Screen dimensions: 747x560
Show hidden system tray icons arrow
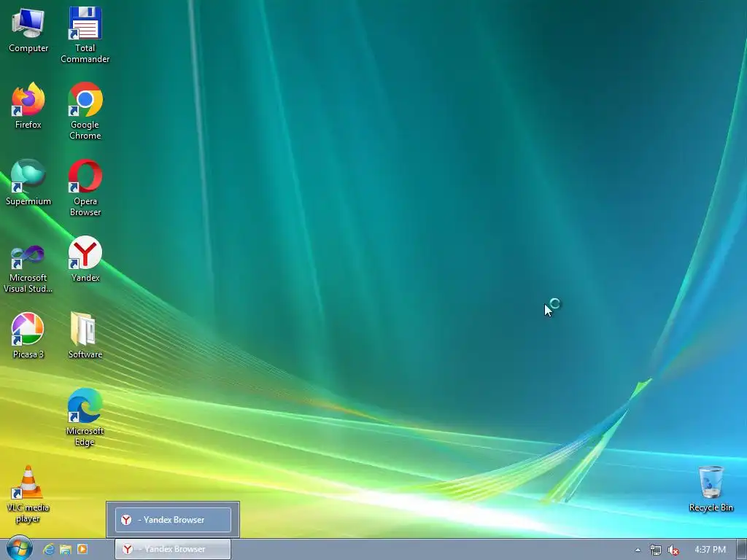(638, 550)
